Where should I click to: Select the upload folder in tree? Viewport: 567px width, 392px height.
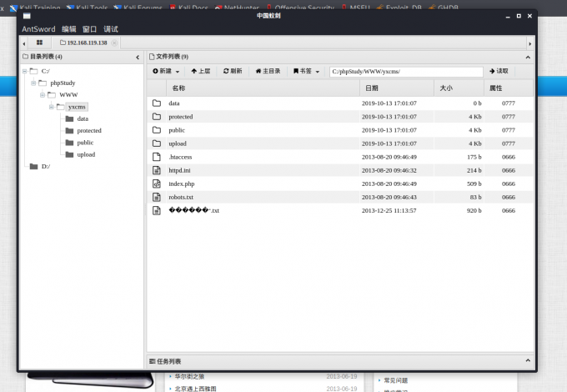86,155
